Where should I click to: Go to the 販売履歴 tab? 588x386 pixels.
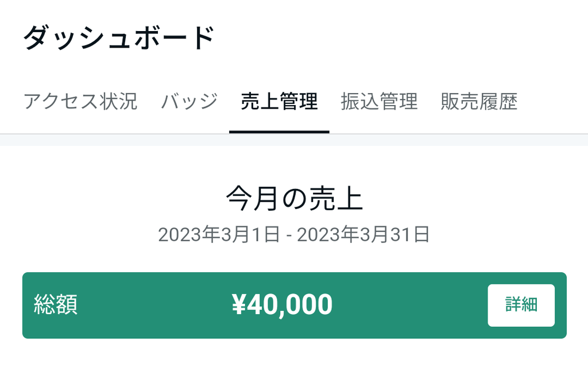coord(479,102)
